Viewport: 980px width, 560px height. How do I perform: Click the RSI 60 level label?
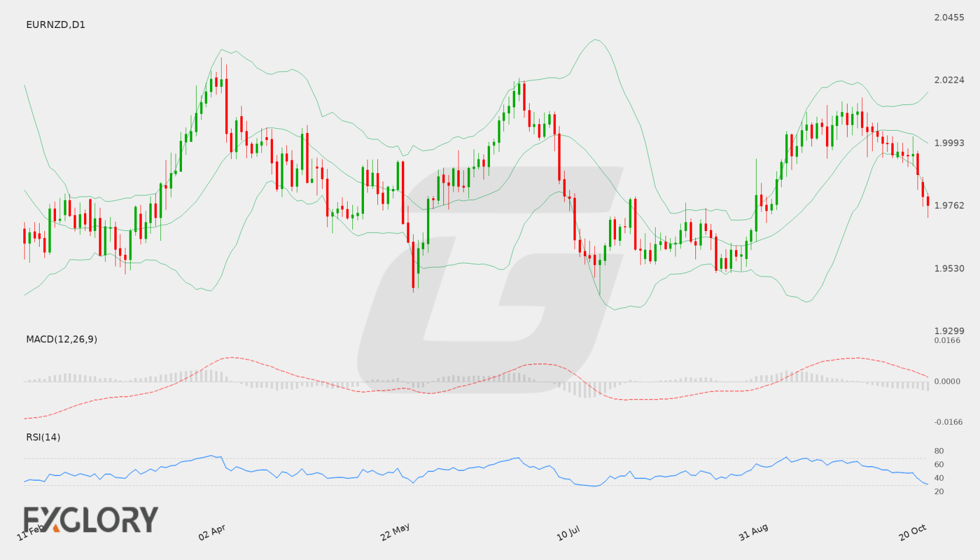click(939, 464)
